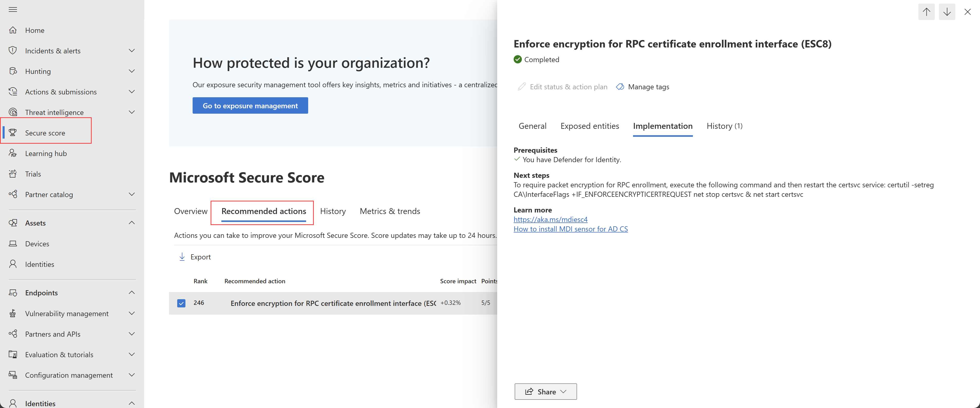Open the Exposed entities tab in the flyout
This screenshot has width=980, height=408.
(590, 126)
